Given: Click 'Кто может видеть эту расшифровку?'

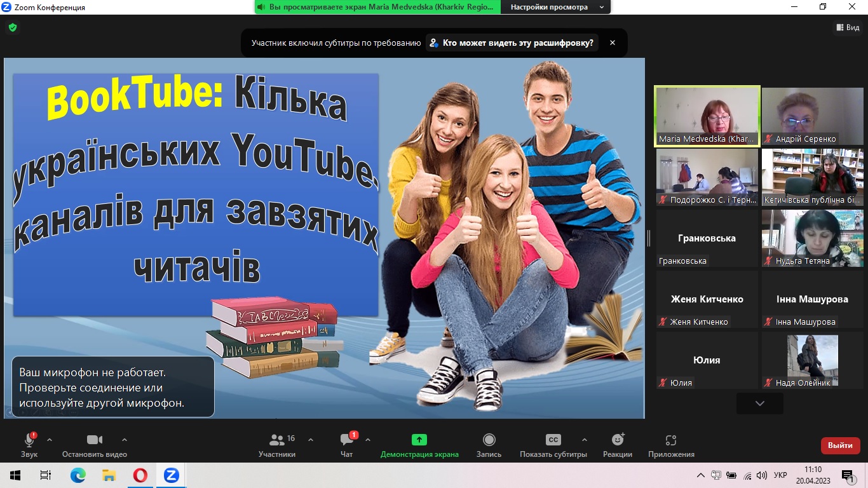Looking at the screenshot, I should [512, 43].
